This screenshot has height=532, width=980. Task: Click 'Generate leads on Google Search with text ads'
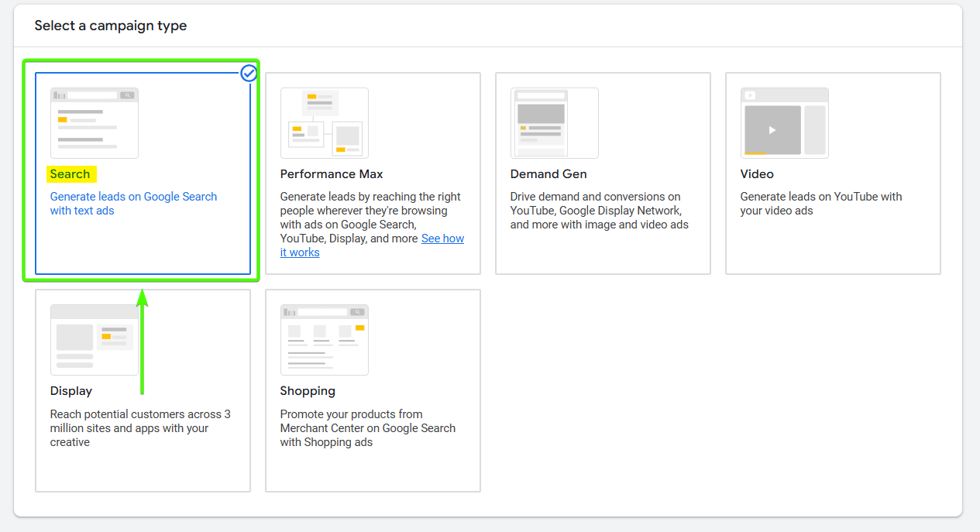133,203
